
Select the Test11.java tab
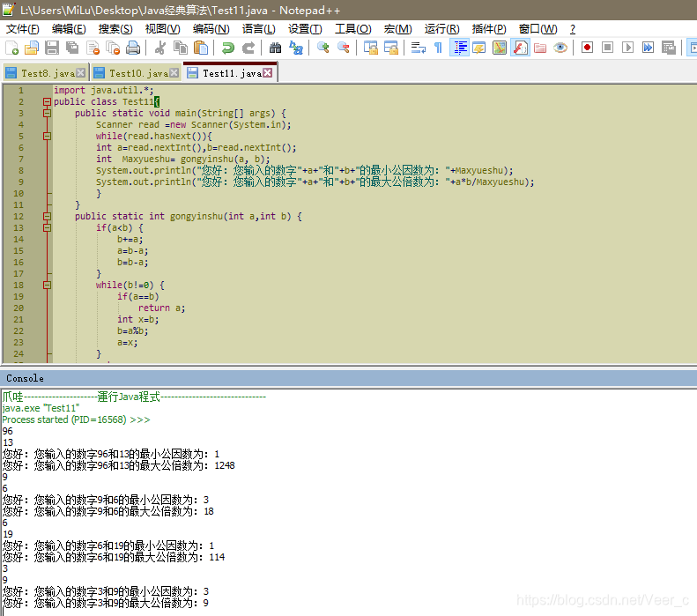point(230,72)
